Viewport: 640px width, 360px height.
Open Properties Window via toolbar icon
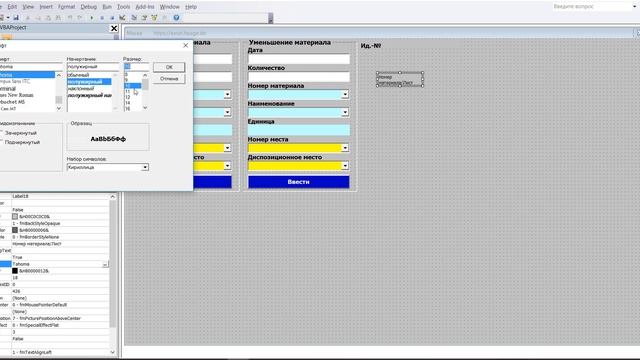pyautogui.click(x=144, y=18)
